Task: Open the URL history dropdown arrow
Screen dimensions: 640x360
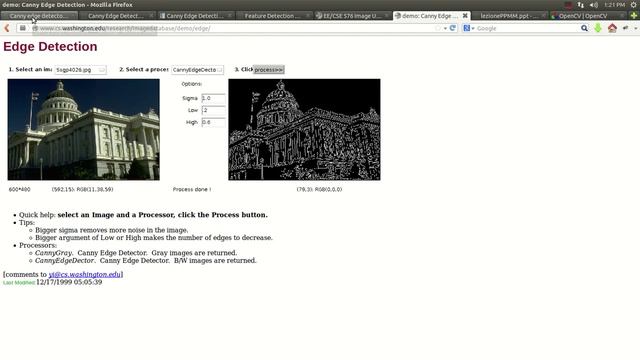Action: [445, 29]
